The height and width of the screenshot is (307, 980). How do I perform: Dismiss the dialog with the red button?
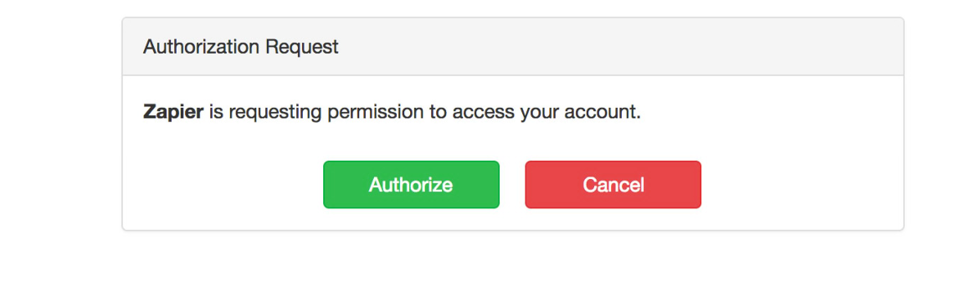click(x=613, y=184)
